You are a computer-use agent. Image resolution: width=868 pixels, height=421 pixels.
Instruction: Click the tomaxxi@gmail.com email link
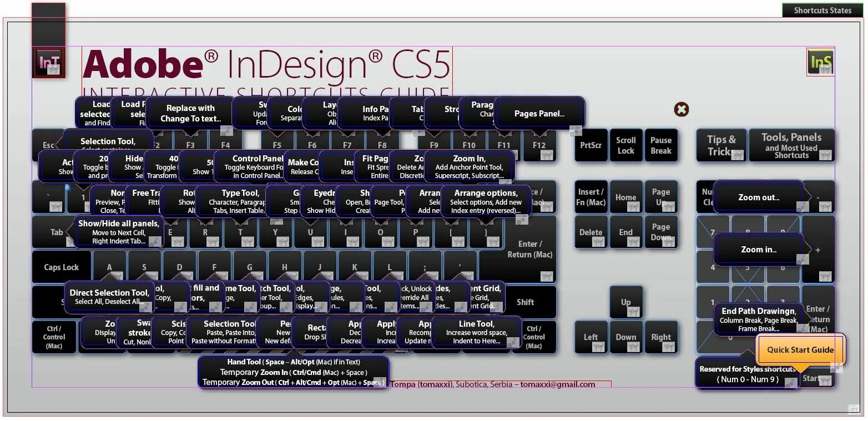coord(557,384)
